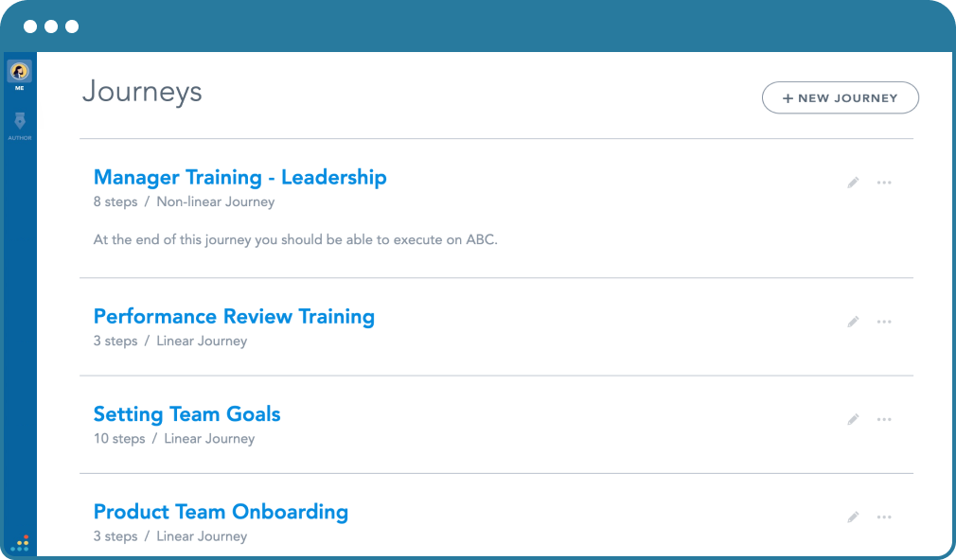Edit Performance Review Training via pencil icon
956x560 pixels.
(853, 321)
